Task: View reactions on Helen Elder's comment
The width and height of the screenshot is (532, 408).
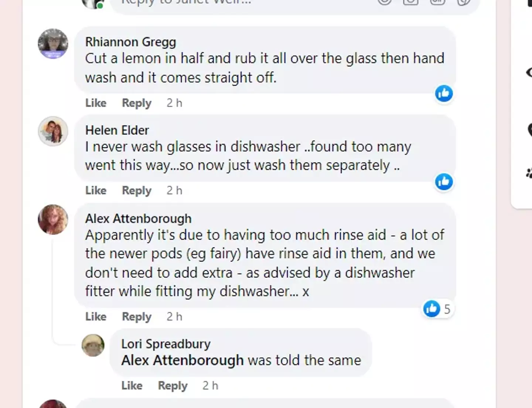Action: click(444, 182)
